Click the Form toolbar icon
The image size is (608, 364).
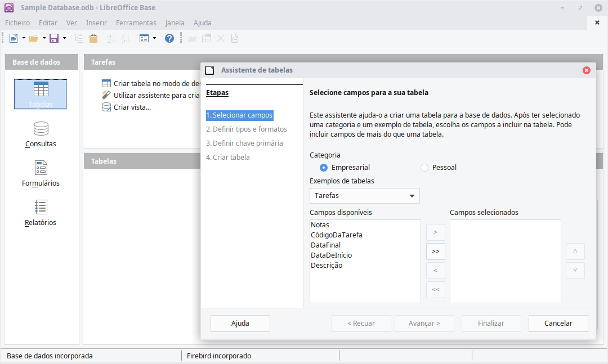[x=144, y=38]
